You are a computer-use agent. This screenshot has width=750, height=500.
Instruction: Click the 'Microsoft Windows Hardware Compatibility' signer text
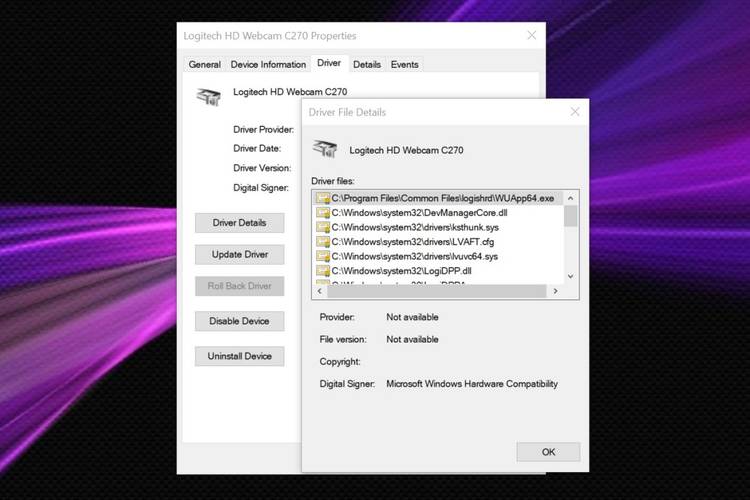click(472, 384)
